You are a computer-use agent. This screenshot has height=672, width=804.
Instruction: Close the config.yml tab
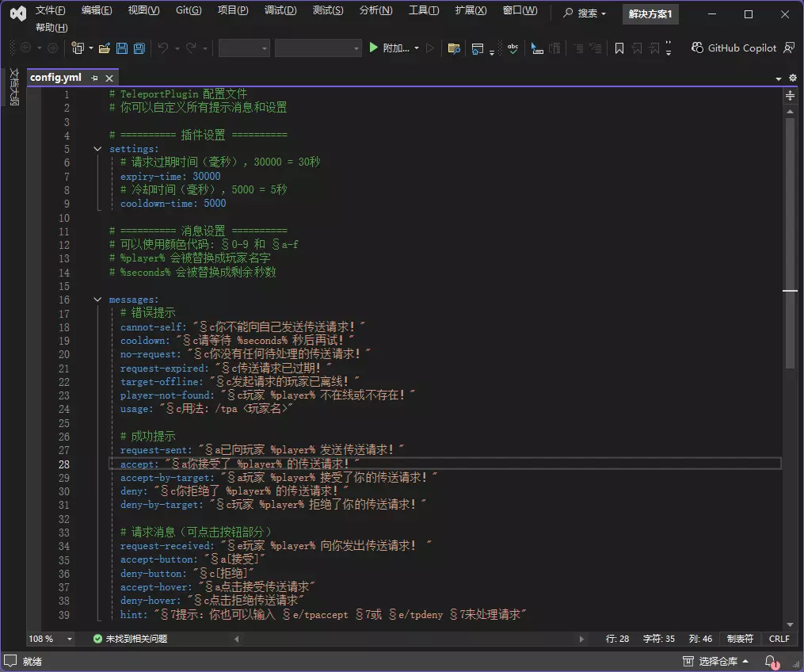109,78
